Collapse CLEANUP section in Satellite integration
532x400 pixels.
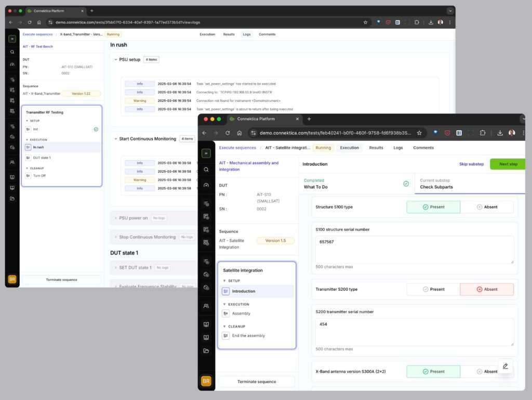click(x=224, y=326)
